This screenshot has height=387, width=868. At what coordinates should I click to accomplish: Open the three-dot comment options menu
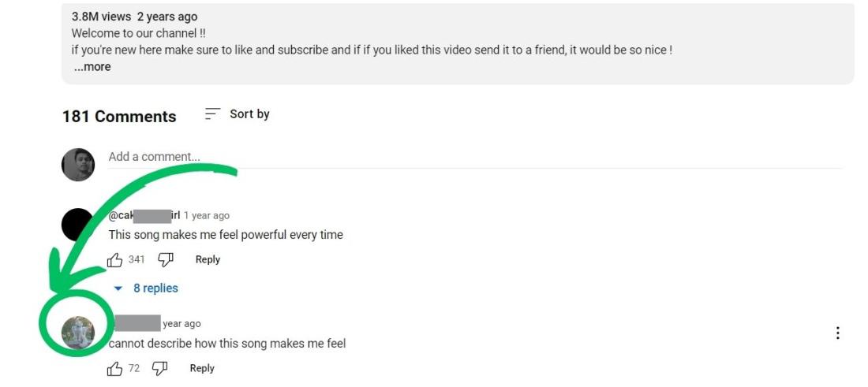(837, 333)
